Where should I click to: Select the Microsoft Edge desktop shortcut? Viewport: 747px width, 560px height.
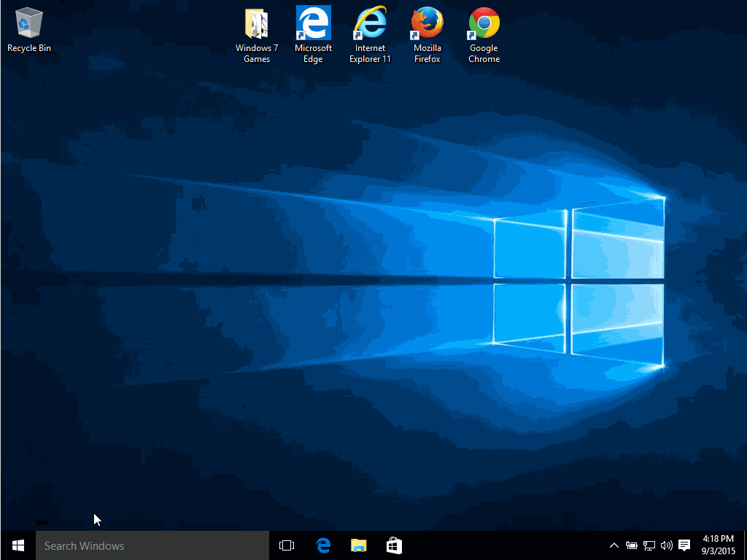tap(313, 35)
